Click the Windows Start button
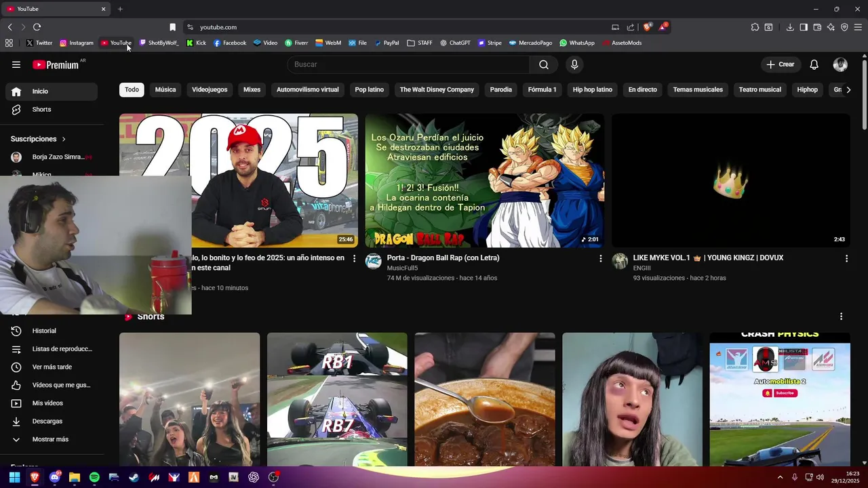 (x=14, y=477)
